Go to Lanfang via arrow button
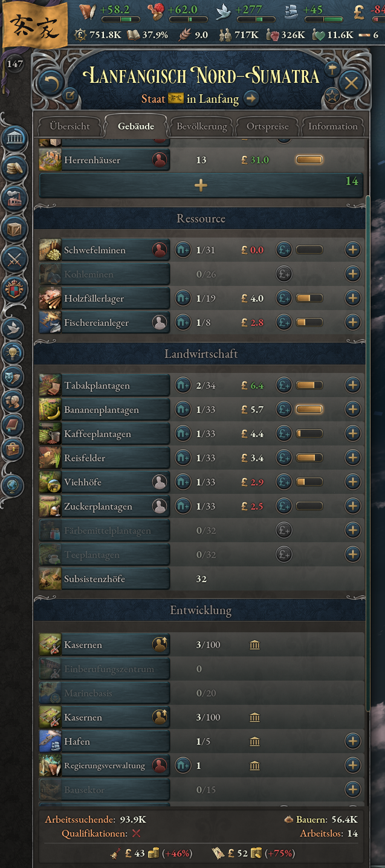Screen dimensions: 385x868 [251, 98]
